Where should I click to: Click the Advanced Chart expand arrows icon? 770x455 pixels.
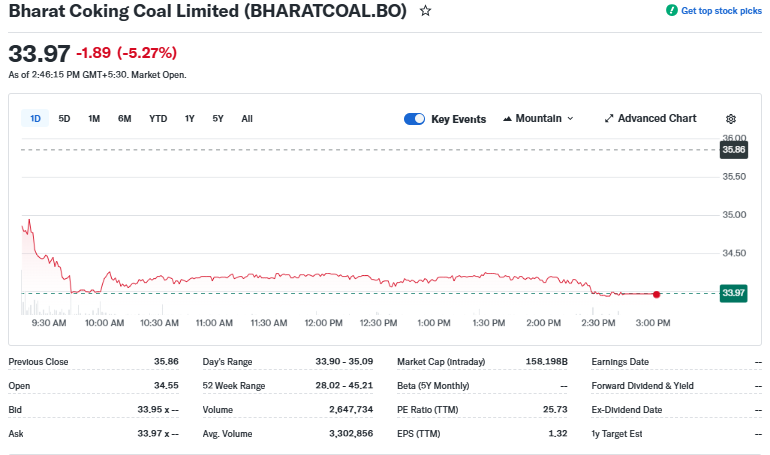click(609, 118)
